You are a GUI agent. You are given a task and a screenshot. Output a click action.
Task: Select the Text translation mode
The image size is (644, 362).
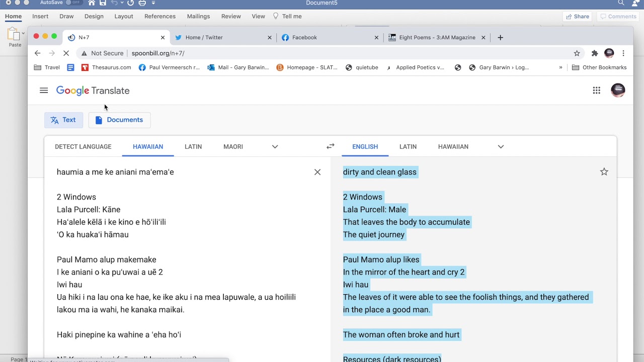[x=63, y=120]
